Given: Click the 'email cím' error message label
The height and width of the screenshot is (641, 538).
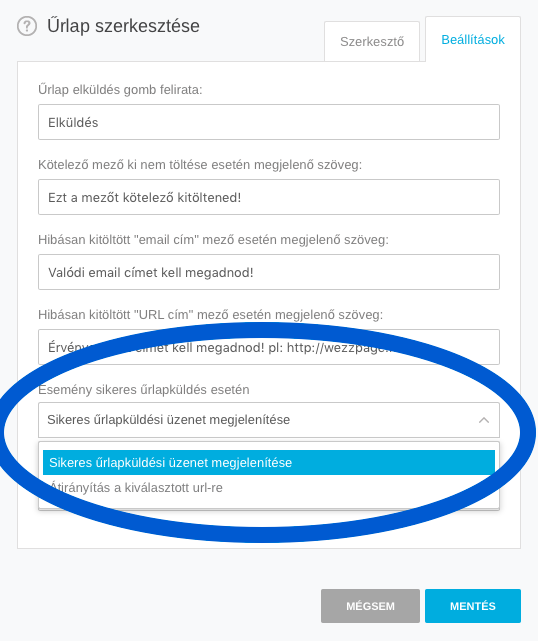Looking at the screenshot, I should tap(213, 240).
